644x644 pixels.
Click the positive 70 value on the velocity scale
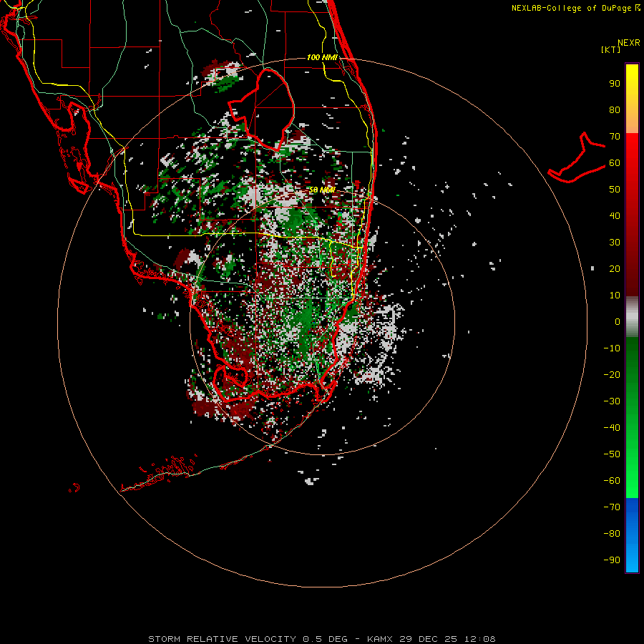(x=615, y=137)
